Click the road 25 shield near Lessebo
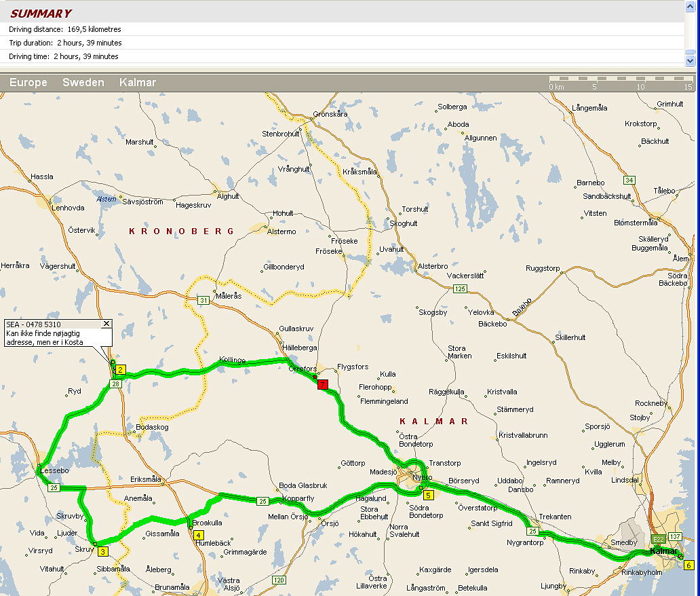Screen dimensions: 700x596 click(54, 488)
